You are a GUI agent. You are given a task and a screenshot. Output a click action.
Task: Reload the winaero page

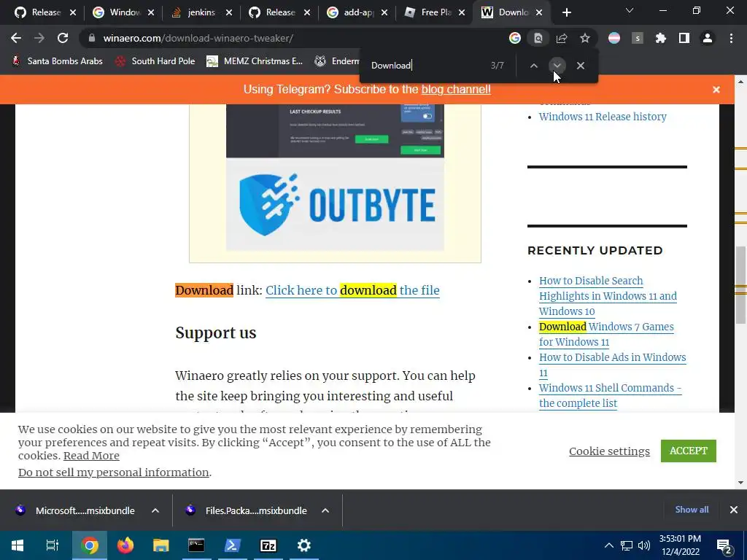[x=63, y=38]
